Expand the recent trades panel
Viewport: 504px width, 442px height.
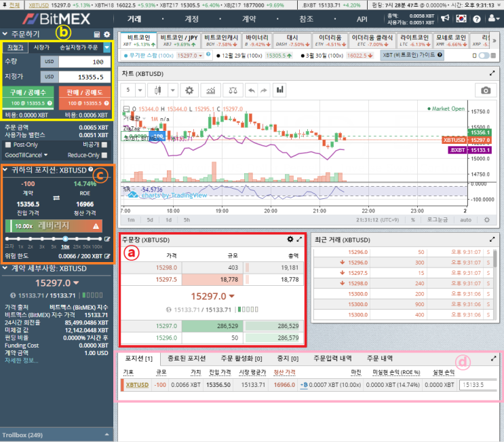click(492, 240)
